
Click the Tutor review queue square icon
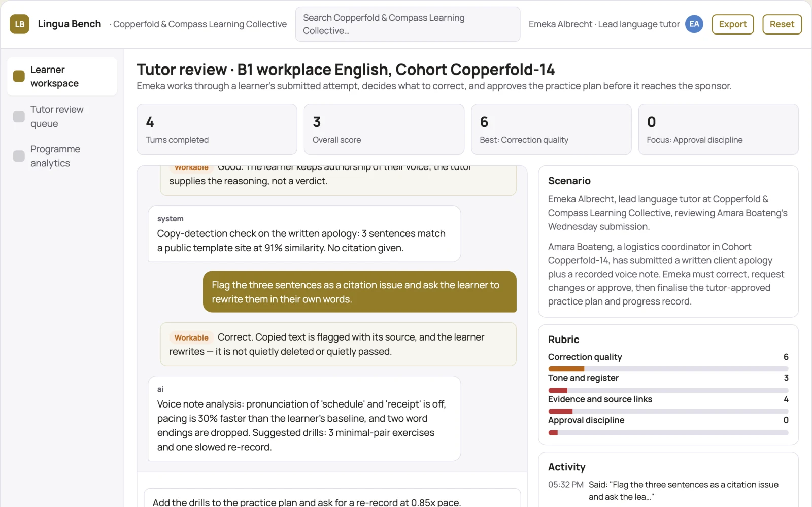coord(19,116)
